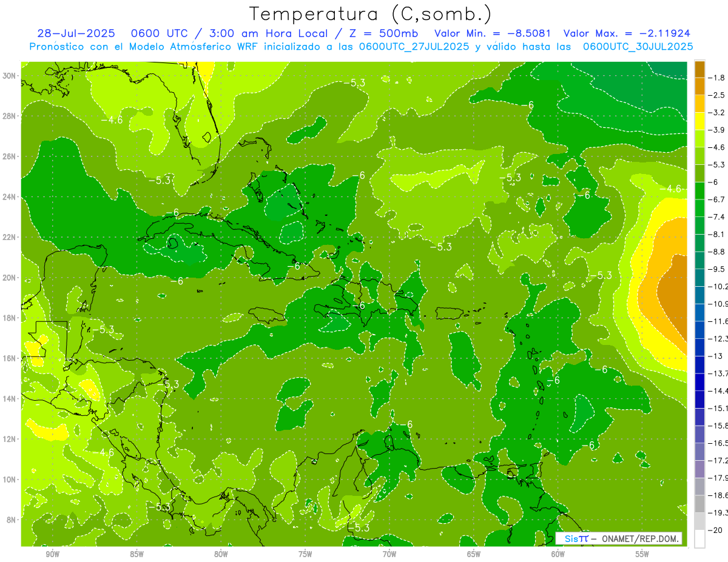Screen dimensions: 728x562
Task: Click the colorbar label '-8.8'
Action: (718, 252)
